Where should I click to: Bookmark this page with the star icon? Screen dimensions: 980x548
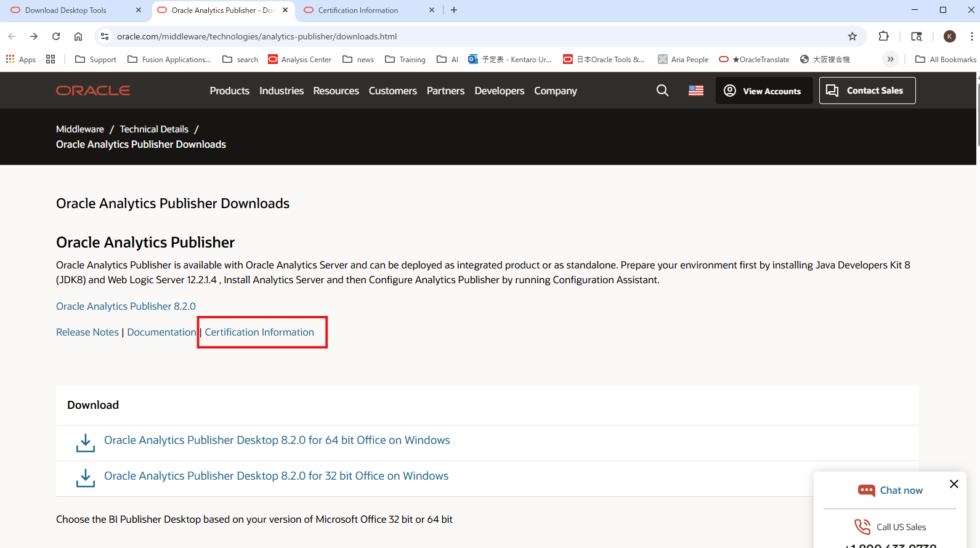click(x=852, y=36)
